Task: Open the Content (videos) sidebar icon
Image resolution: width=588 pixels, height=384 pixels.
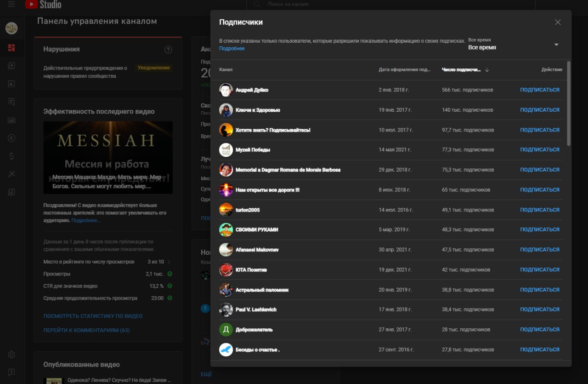Action: [11, 66]
